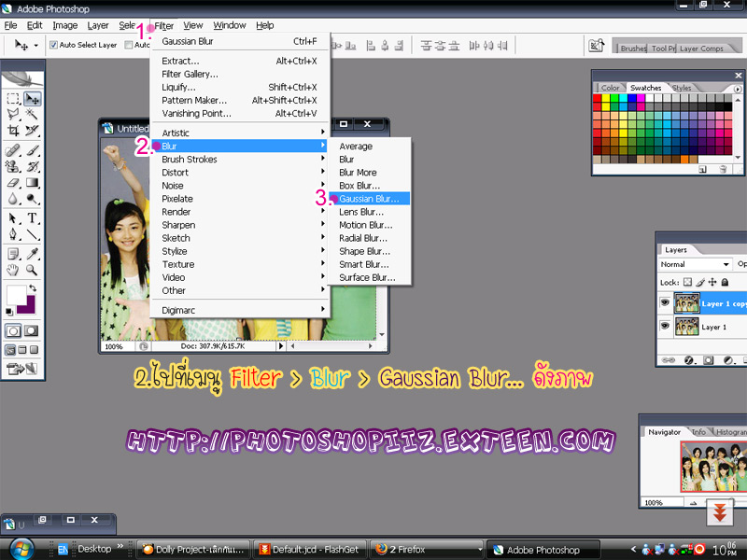The height and width of the screenshot is (560, 747).
Task: Switch to Default.jcd - FlashGet taskbar button
Action: pos(310,549)
